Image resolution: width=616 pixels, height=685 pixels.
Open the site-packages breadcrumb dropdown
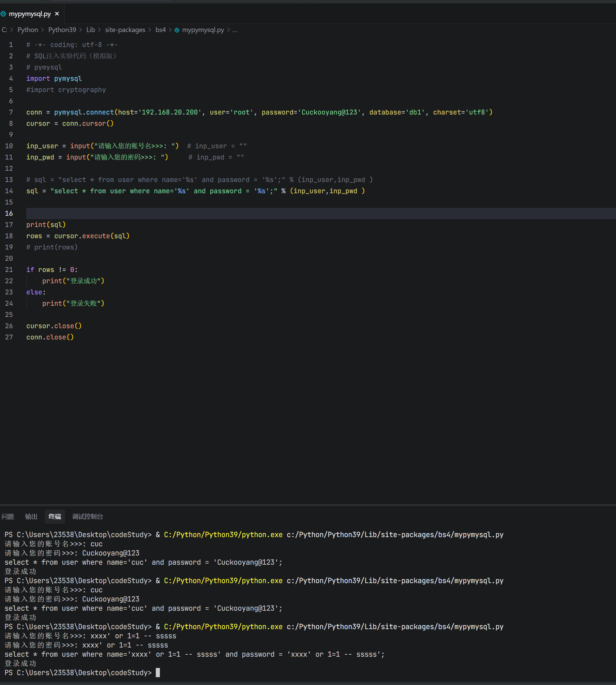point(125,30)
